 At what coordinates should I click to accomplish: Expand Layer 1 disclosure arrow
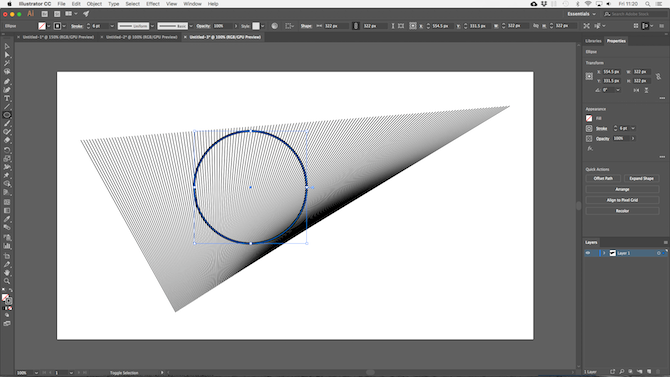(x=604, y=253)
